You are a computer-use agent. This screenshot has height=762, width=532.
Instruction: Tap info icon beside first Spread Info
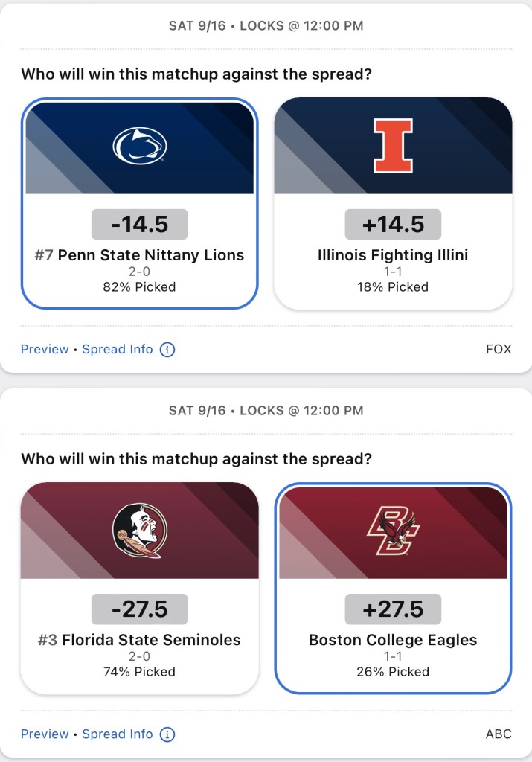point(167,349)
